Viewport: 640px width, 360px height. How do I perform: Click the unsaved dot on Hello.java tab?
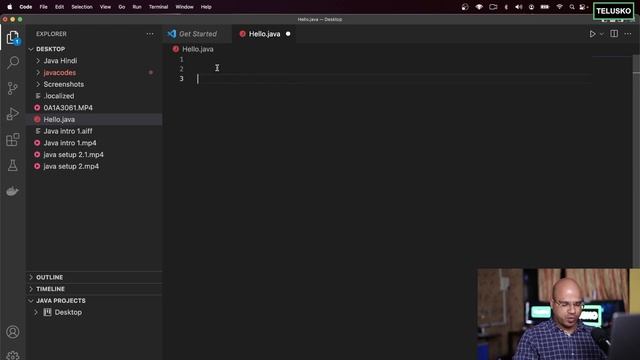288,34
